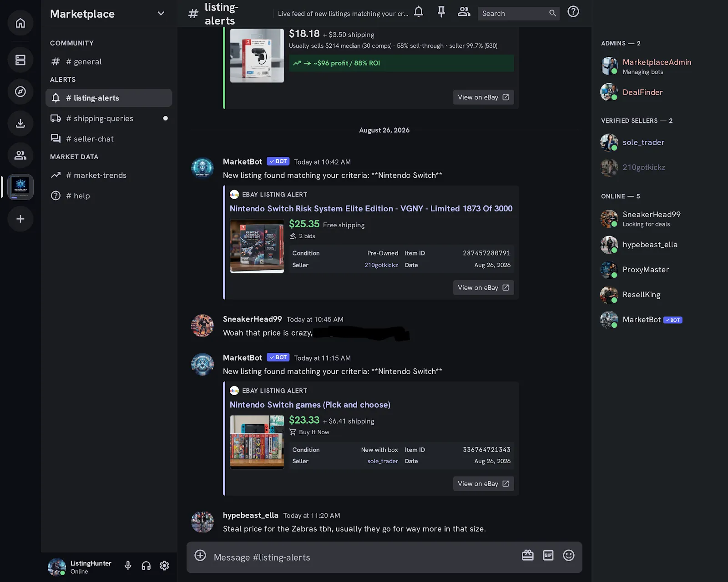The width and height of the screenshot is (728, 582).
Task: Click the plus attach icon in message box
Action: pos(200,556)
